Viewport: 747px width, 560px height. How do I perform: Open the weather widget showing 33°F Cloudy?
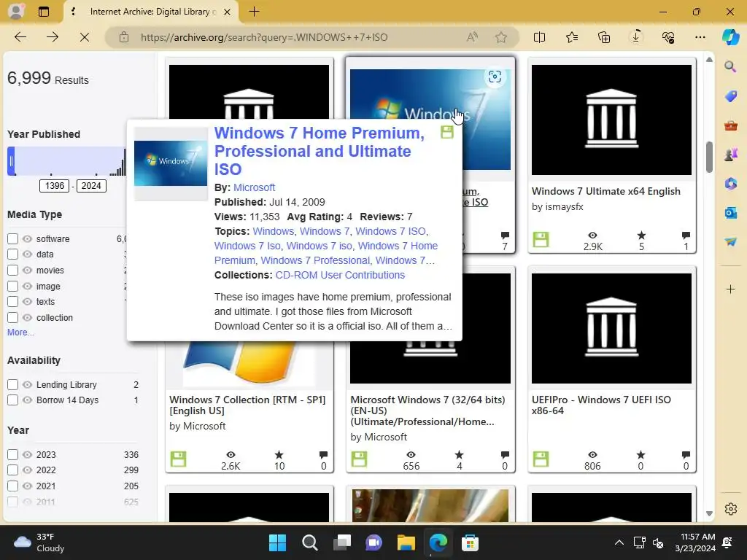tap(39, 542)
